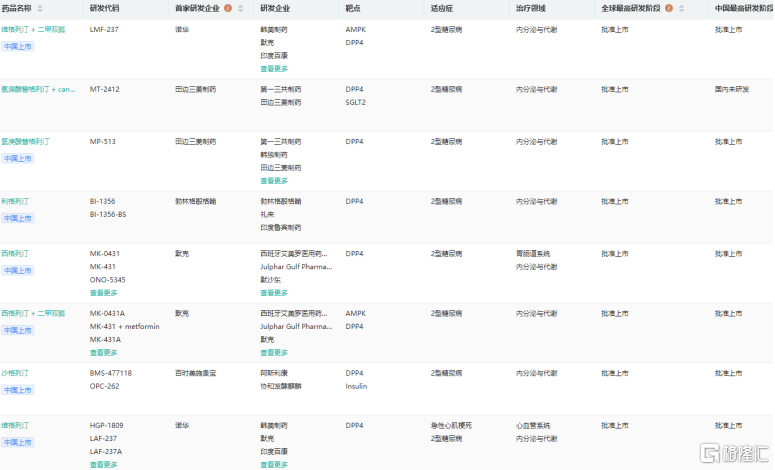Expand 查看更多 companies in HGP-1809 row

[x=274, y=465]
